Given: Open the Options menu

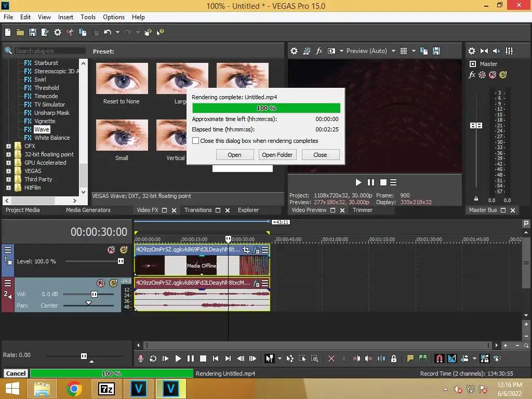Looking at the screenshot, I should pyautogui.click(x=114, y=17).
